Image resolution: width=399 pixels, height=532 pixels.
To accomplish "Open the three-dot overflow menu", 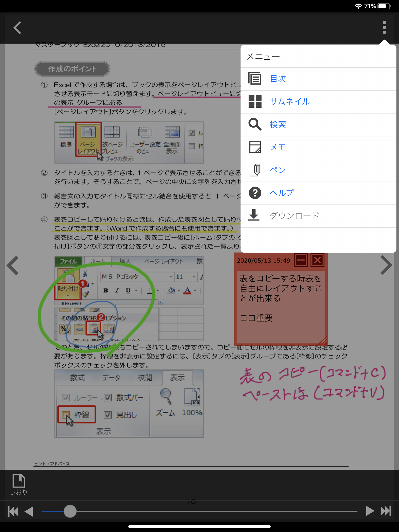I will click(384, 27).
